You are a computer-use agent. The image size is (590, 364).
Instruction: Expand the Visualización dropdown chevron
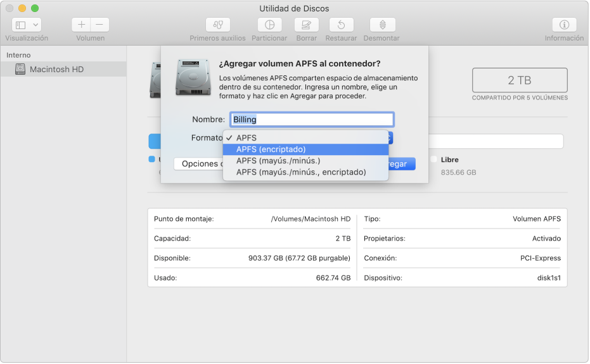coord(35,25)
